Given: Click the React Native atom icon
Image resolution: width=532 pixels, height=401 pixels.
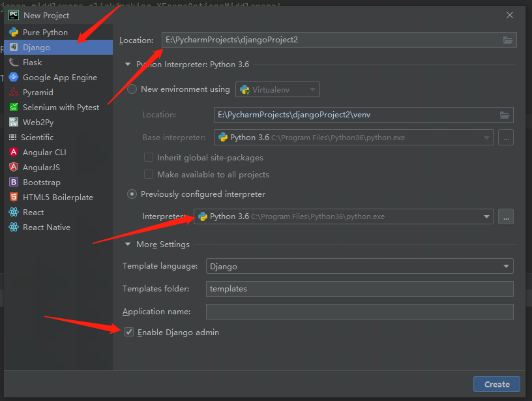Looking at the screenshot, I should [14, 227].
